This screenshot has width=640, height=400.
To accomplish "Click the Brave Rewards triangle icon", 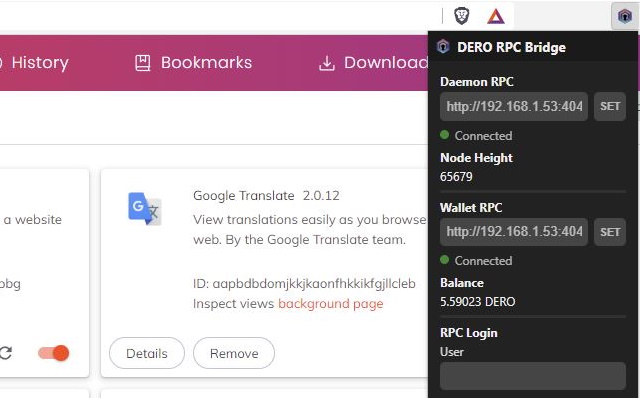I will click(x=495, y=16).
